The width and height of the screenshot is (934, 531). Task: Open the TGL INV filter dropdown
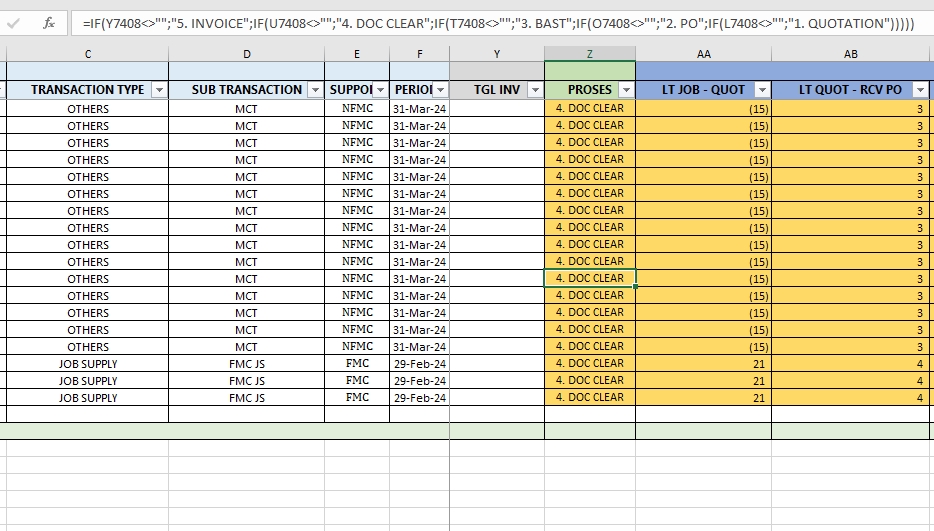click(x=535, y=90)
